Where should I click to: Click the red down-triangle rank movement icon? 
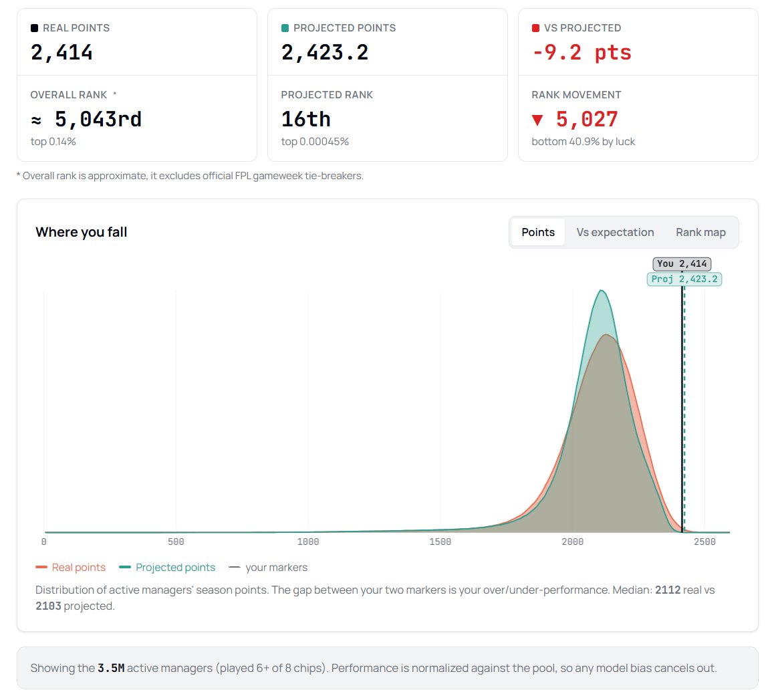[537, 120]
